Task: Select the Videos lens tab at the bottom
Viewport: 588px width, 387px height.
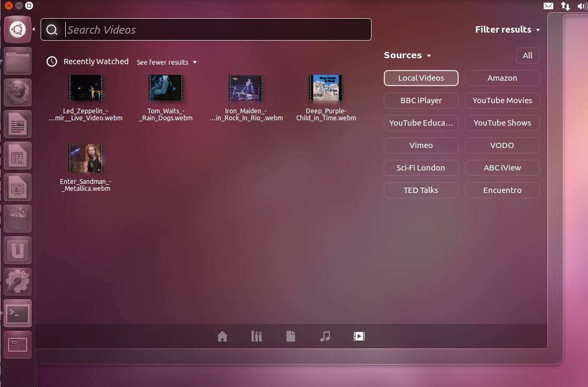Action: click(x=359, y=336)
